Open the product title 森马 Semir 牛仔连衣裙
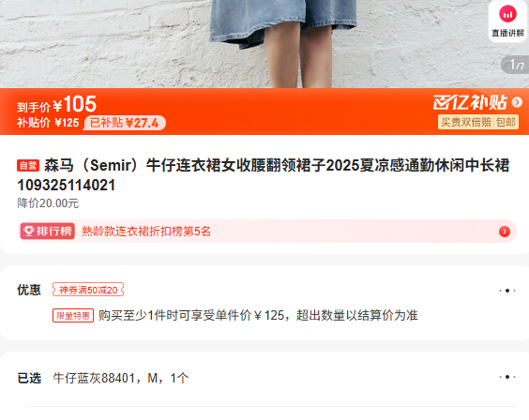The image size is (529, 420). coord(264,175)
